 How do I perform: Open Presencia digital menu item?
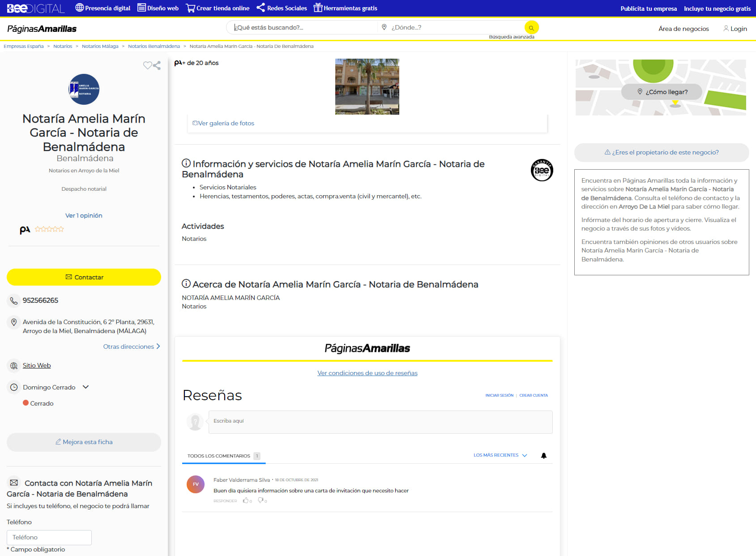[103, 8]
